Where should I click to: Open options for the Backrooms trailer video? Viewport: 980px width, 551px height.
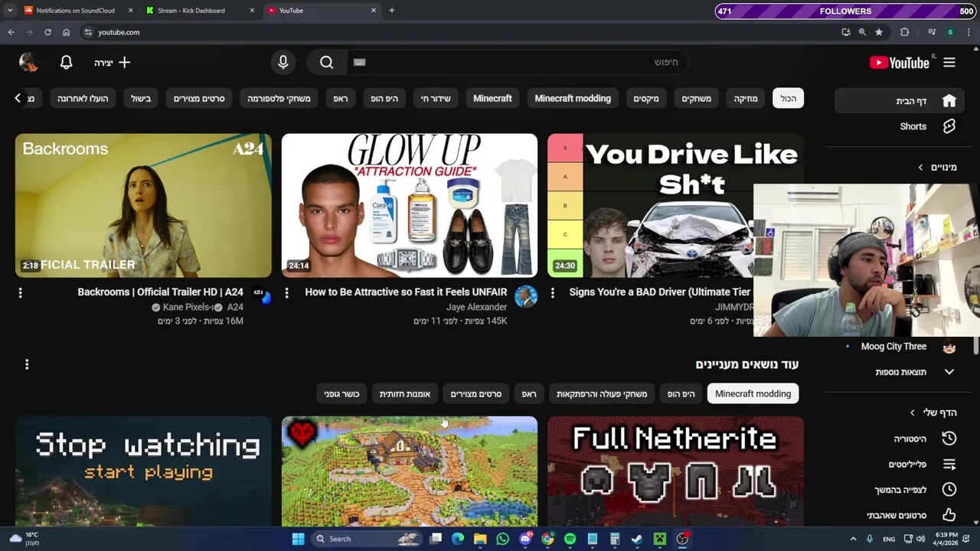point(21,292)
